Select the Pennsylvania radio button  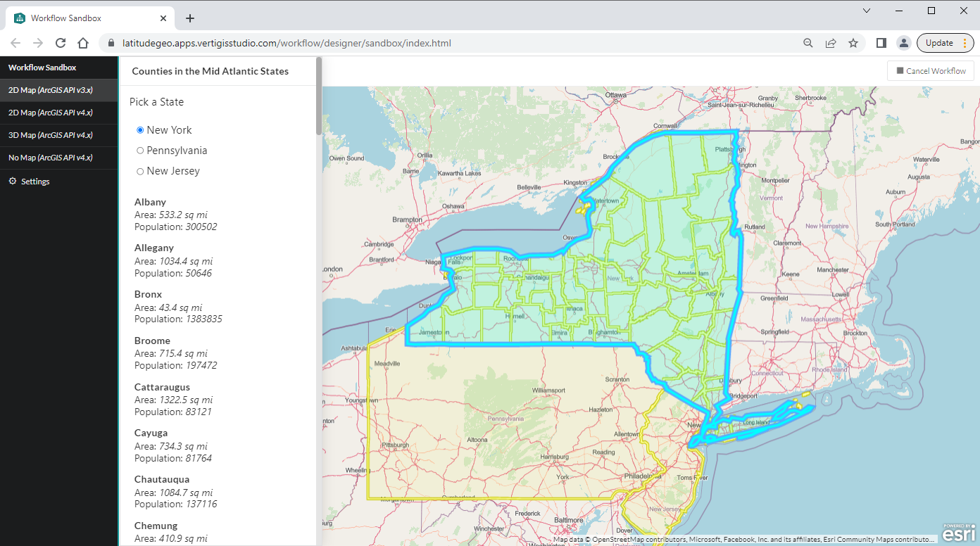[x=140, y=150]
